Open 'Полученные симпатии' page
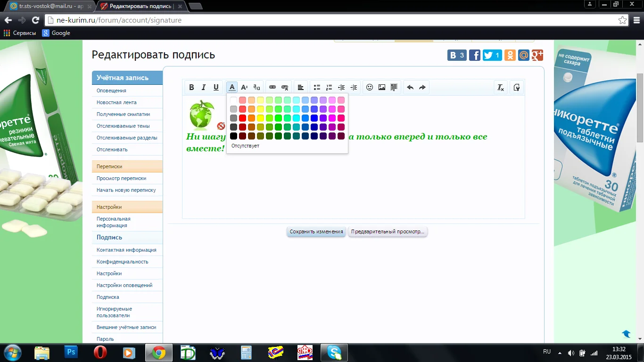This screenshot has height=362, width=644. coord(123,114)
